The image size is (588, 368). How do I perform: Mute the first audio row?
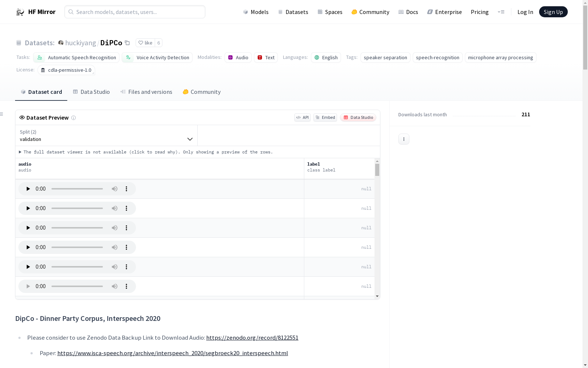click(115, 189)
